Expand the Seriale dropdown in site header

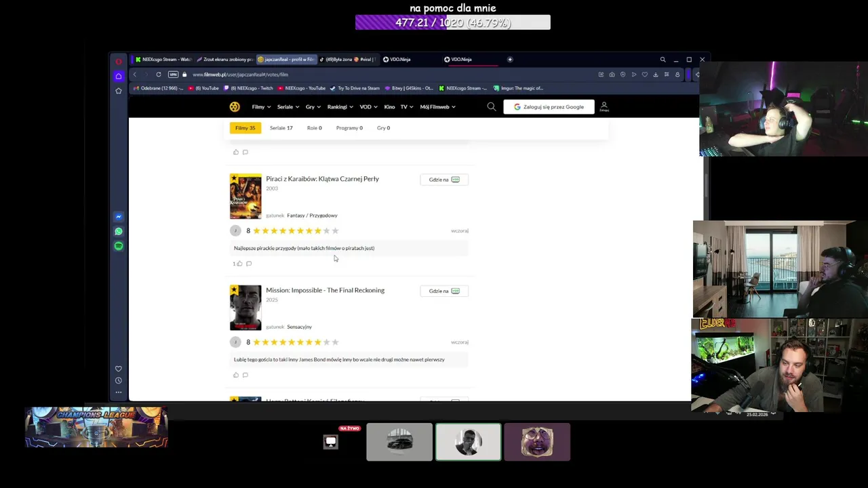pos(288,107)
